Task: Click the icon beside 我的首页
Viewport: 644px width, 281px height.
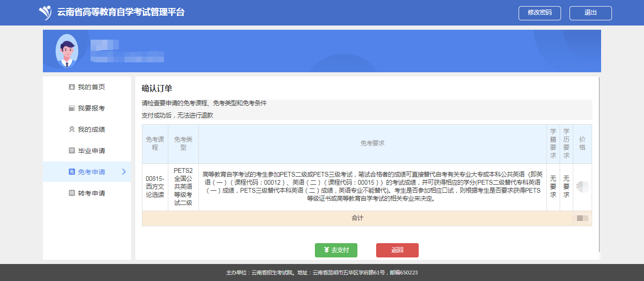Action: click(x=72, y=87)
